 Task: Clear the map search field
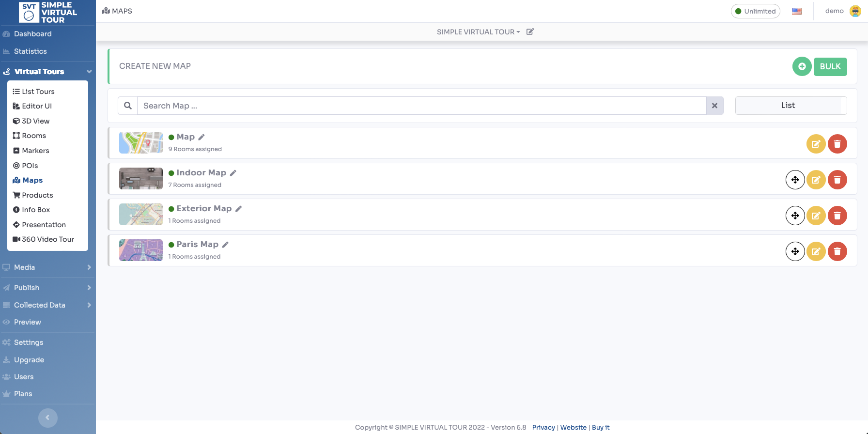(714, 106)
